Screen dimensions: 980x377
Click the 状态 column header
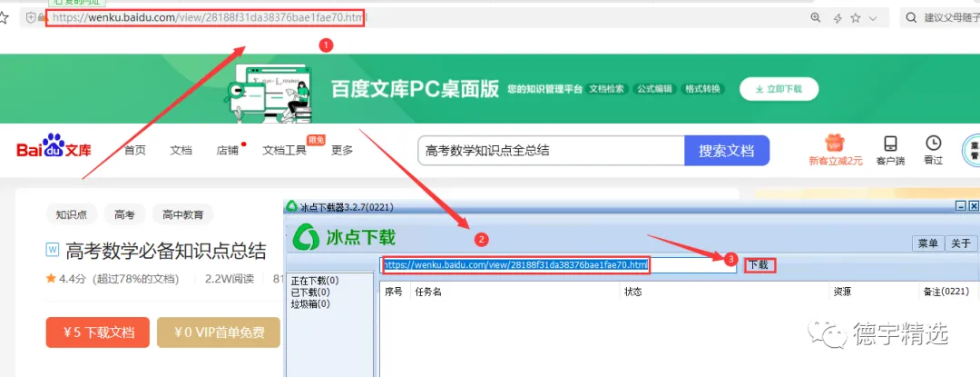pos(633,292)
